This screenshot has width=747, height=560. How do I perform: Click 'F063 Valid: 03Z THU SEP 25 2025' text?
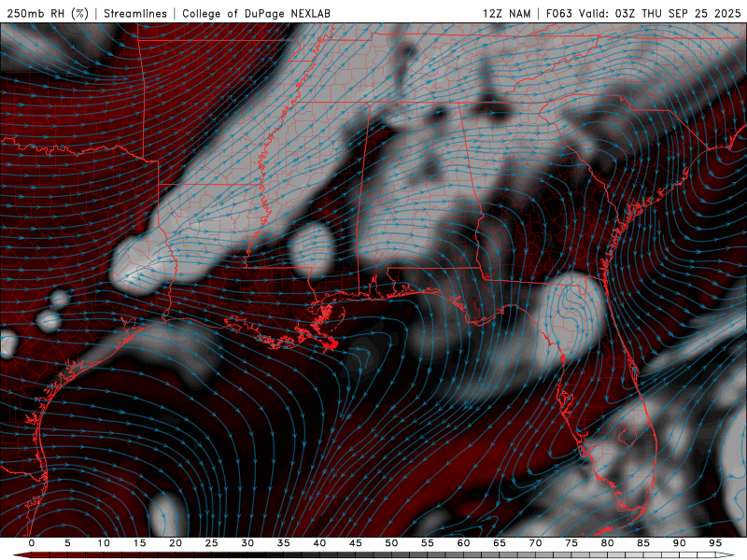643,13
